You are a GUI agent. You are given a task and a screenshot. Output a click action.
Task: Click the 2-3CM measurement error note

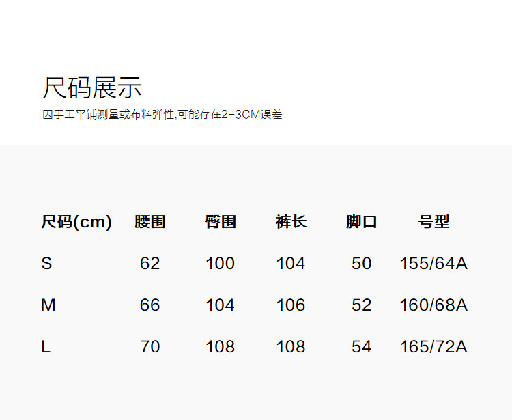point(162,115)
